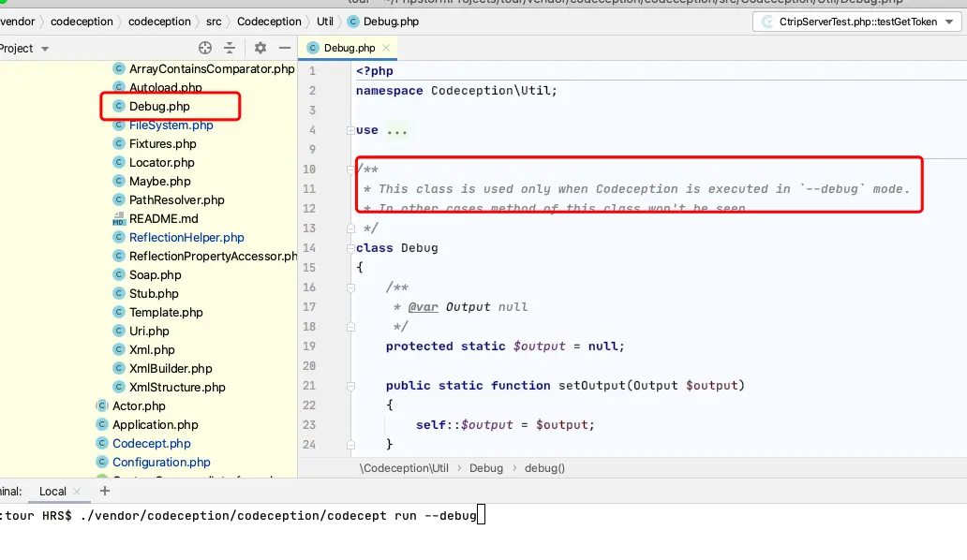Viewport: 967px width, 560px height.
Task: Add a new terminal tab with plus
Action: click(105, 491)
